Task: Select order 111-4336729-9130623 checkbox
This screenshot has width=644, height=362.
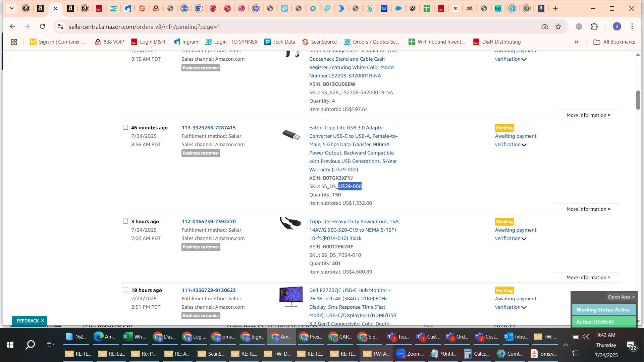Action: coord(125,290)
